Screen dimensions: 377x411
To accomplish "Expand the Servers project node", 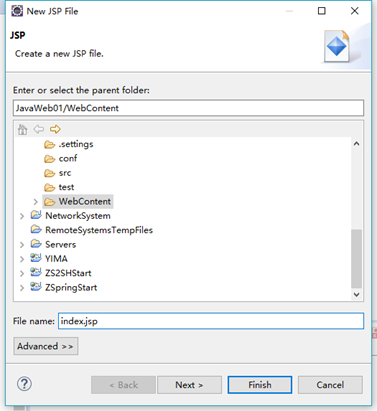I will (22, 245).
